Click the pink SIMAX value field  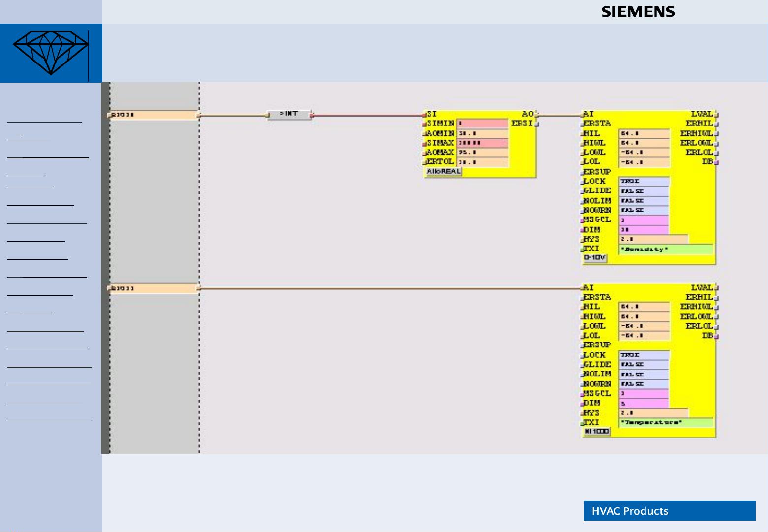[x=482, y=143]
